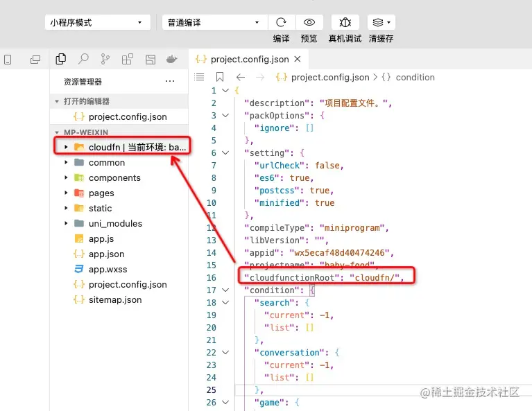Close the project.config.json tab
The image size is (532, 411).
[x=298, y=59]
